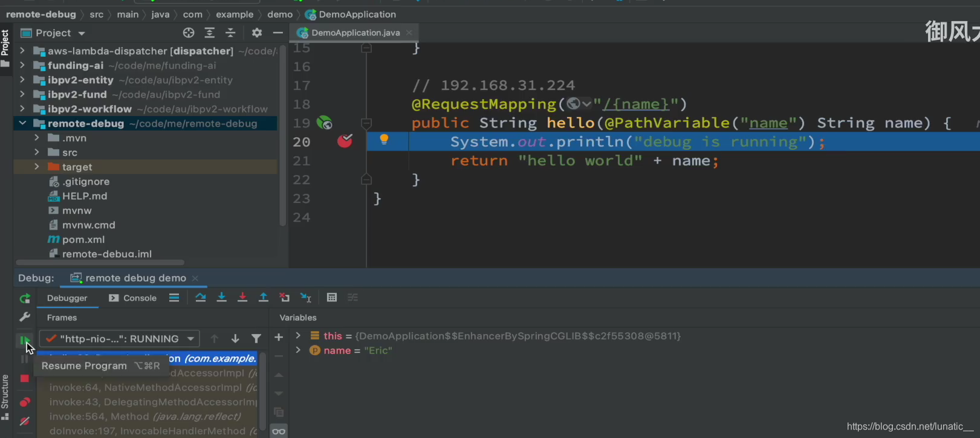Toggle Mute Breakpoints icon
This screenshot has width=980, height=438.
click(x=25, y=421)
